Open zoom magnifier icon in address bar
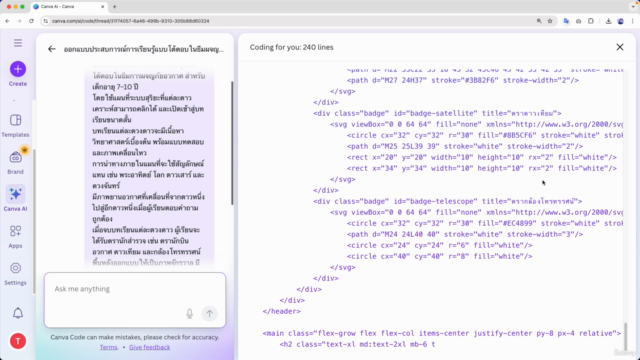This screenshot has width=640, height=360. pos(539,21)
